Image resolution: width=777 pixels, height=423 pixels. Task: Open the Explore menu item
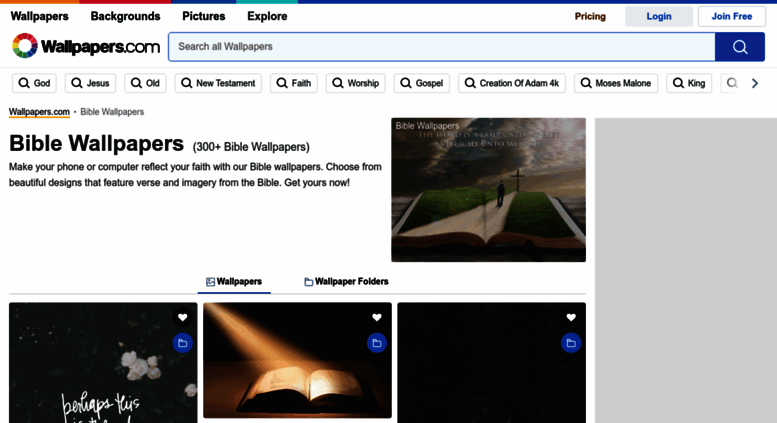pyautogui.click(x=267, y=16)
